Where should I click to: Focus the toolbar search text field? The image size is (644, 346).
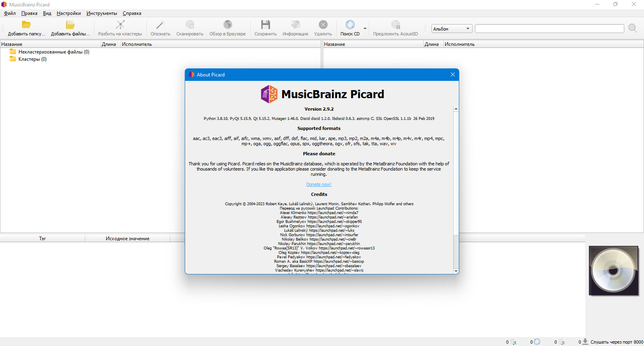(549, 29)
